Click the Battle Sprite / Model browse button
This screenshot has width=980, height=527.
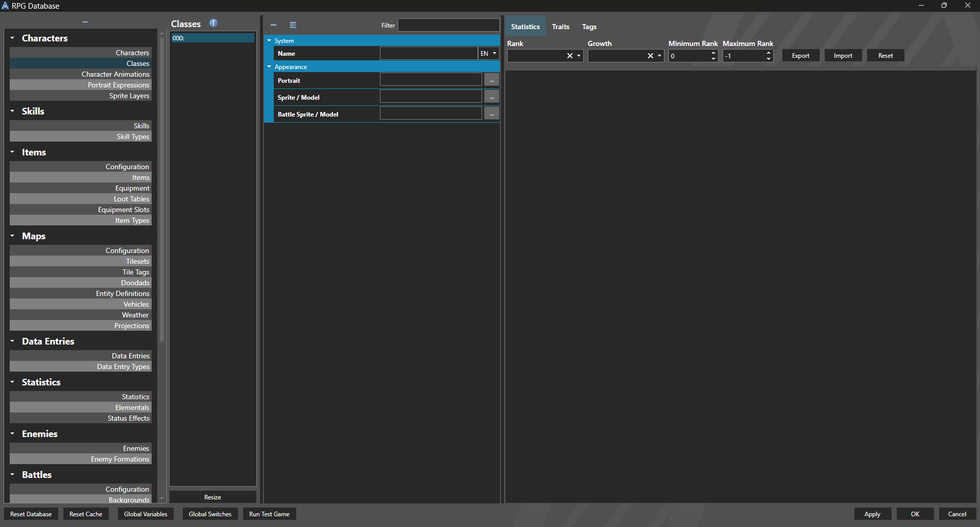click(491, 114)
